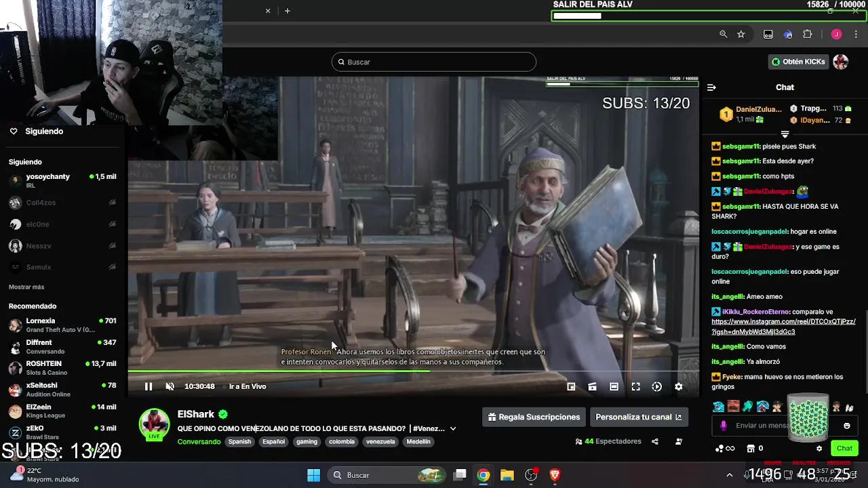Click the Obtén KICKs button
Viewport: 868px width, 488px height.
pos(798,62)
